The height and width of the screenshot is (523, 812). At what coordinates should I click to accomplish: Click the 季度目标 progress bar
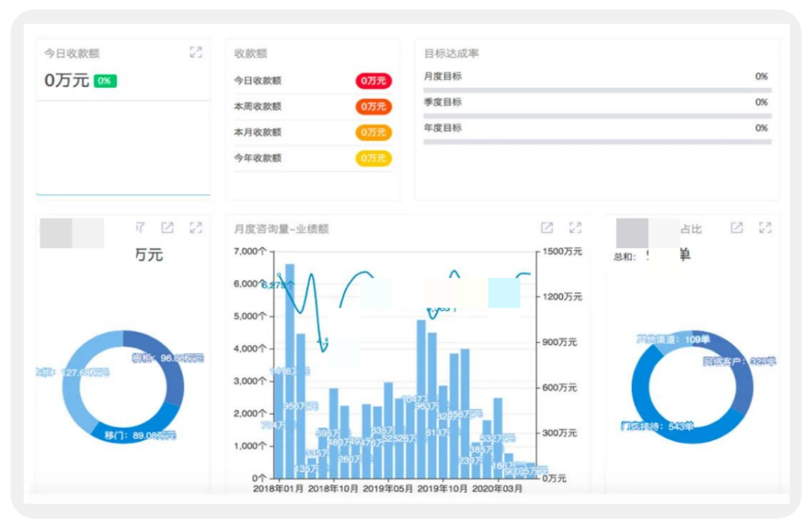point(597,116)
